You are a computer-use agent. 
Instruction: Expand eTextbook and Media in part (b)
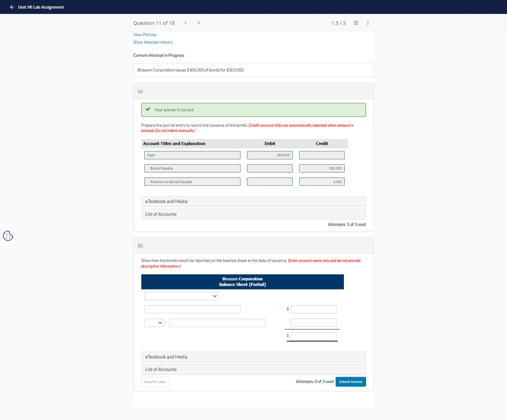(253, 357)
